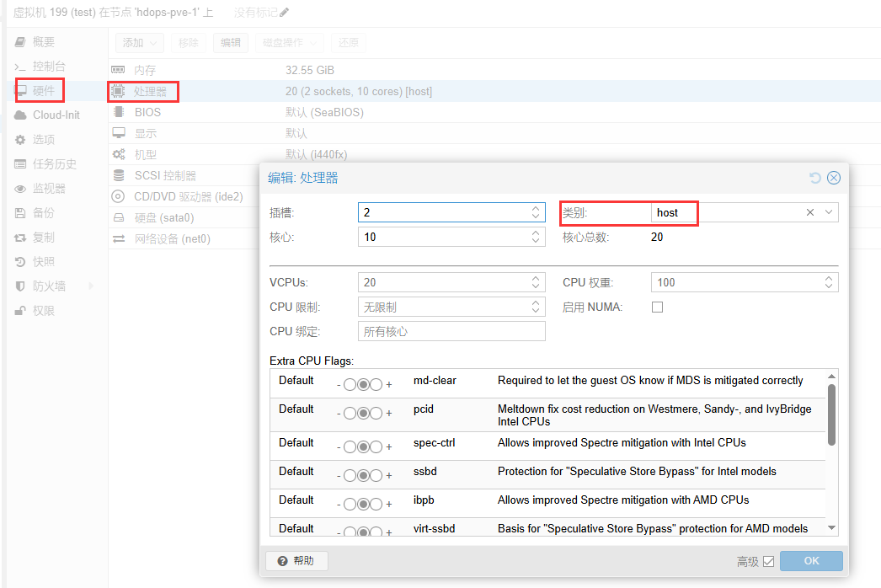Set md-clear flag to on (+) radio
This screenshot has height=588, width=881.
(376, 385)
